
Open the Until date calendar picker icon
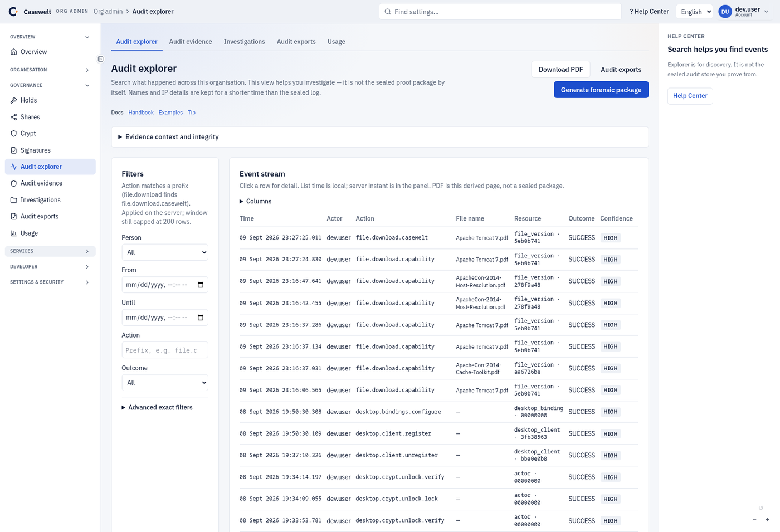(x=201, y=318)
